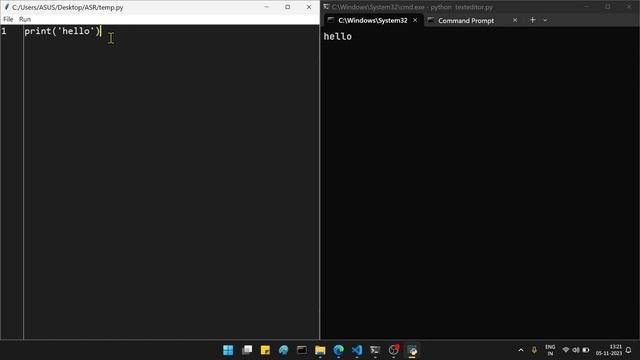The width and height of the screenshot is (640, 360).
Task: Click the microphone icon in the system tray
Action: pyautogui.click(x=534, y=350)
